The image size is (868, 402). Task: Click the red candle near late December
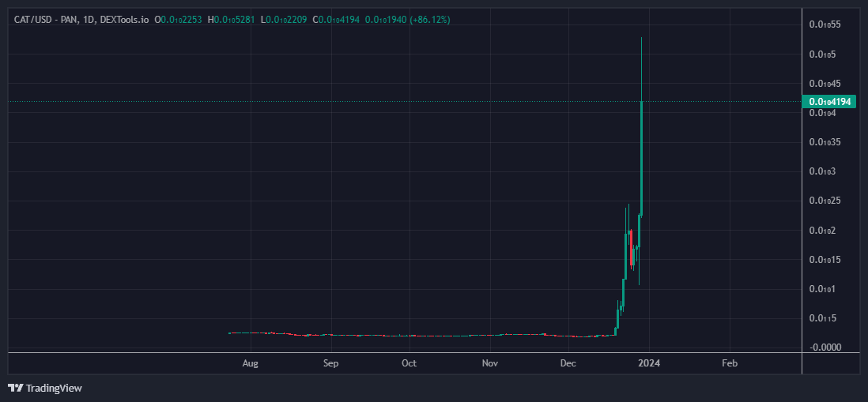631,247
